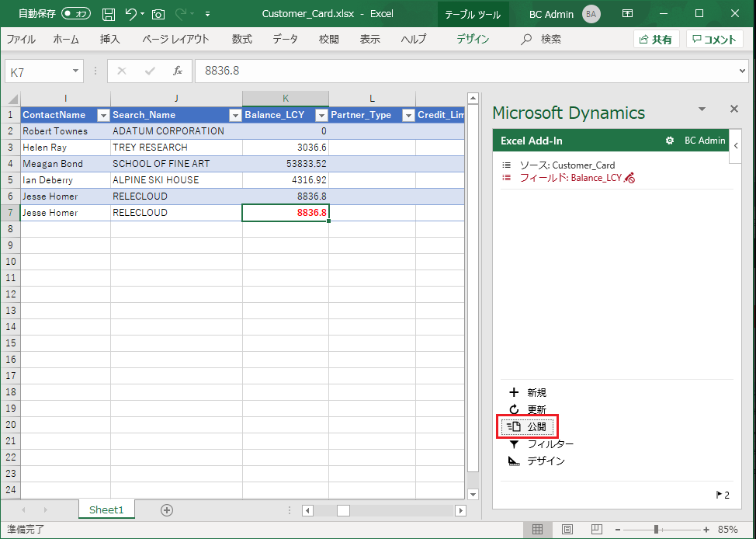
Task: Switch to the 挿入 tab
Action: tap(110, 39)
